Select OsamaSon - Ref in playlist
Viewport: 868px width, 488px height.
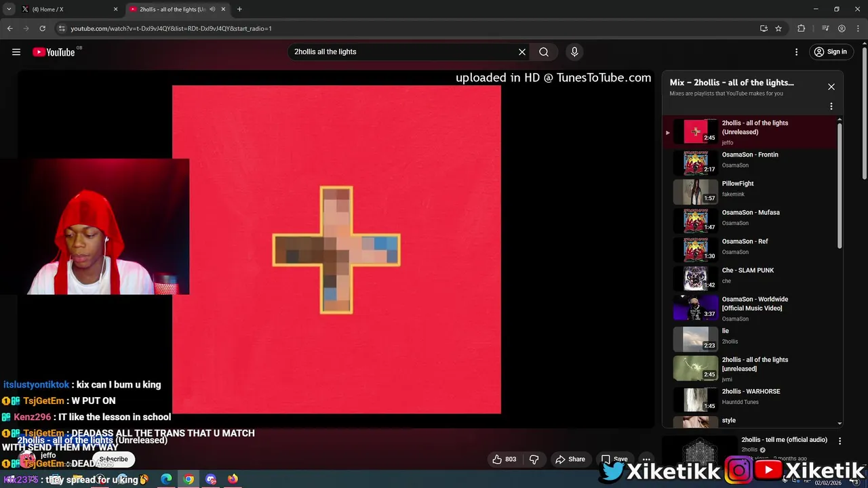coord(751,249)
